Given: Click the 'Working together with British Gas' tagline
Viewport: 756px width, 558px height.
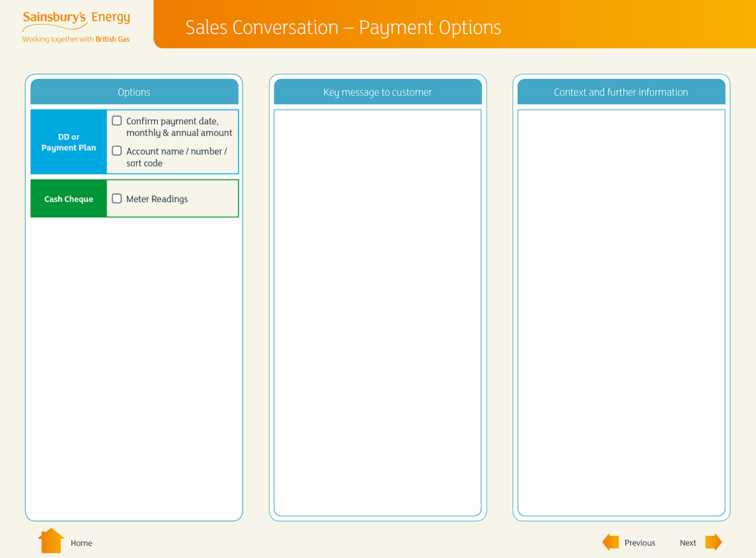Looking at the screenshot, I should coord(76,40).
